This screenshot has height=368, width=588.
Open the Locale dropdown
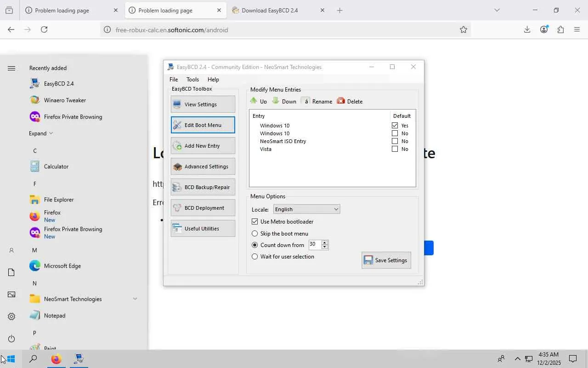(306, 209)
